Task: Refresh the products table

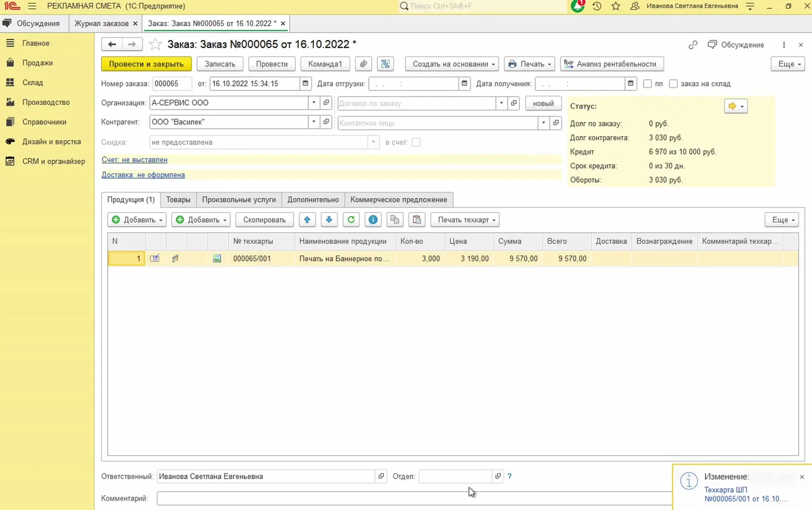Action: (x=351, y=219)
